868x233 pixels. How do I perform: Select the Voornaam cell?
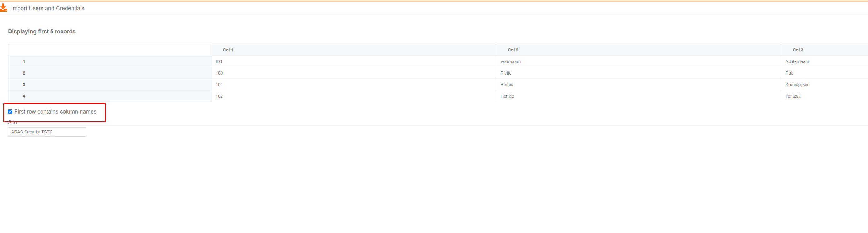(640, 61)
